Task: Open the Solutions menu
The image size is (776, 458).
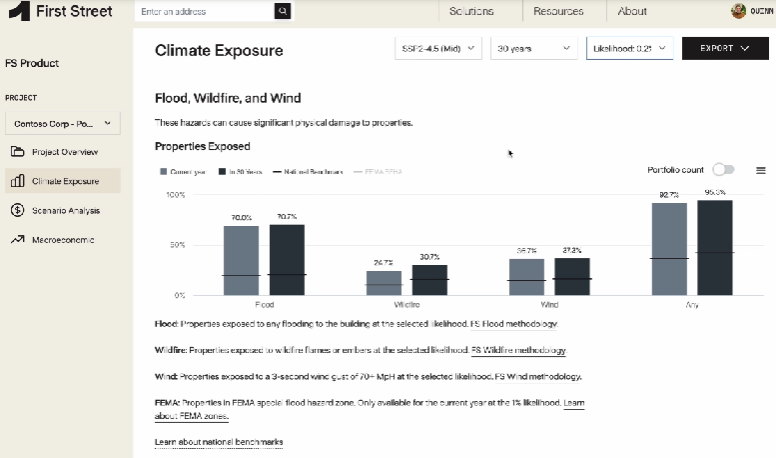Action: pyautogui.click(x=471, y=11)
